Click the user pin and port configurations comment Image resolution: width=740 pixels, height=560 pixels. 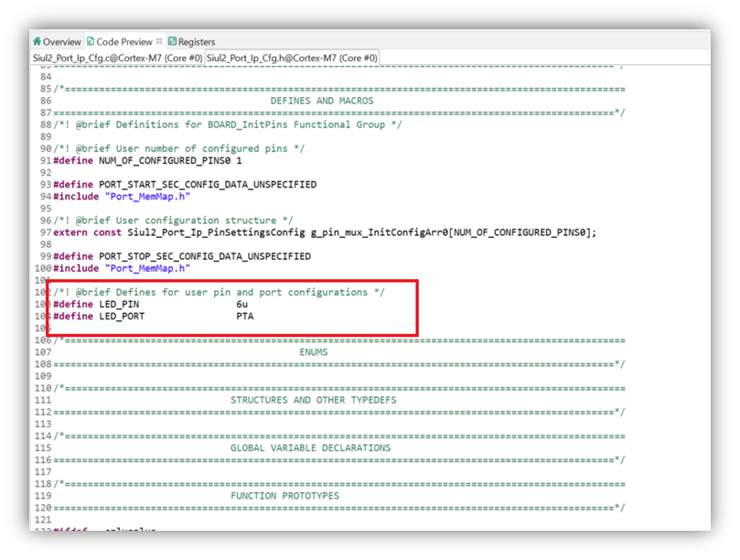219,292
